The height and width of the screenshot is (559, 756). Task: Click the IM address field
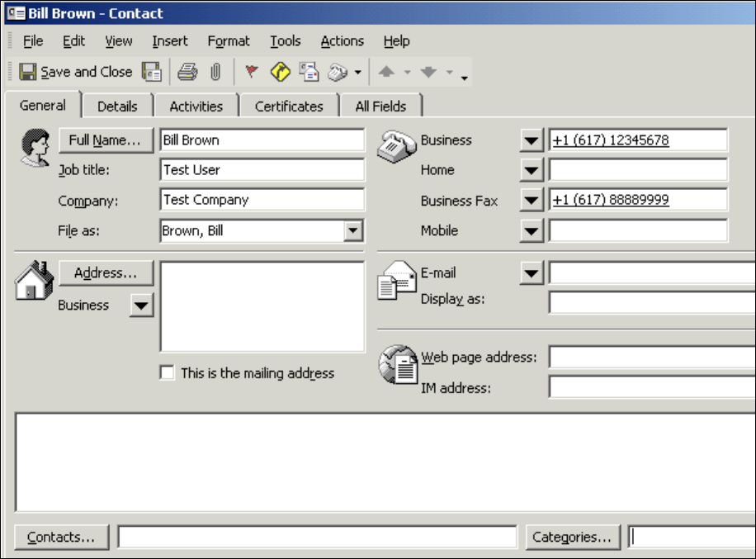coord(652,387)
